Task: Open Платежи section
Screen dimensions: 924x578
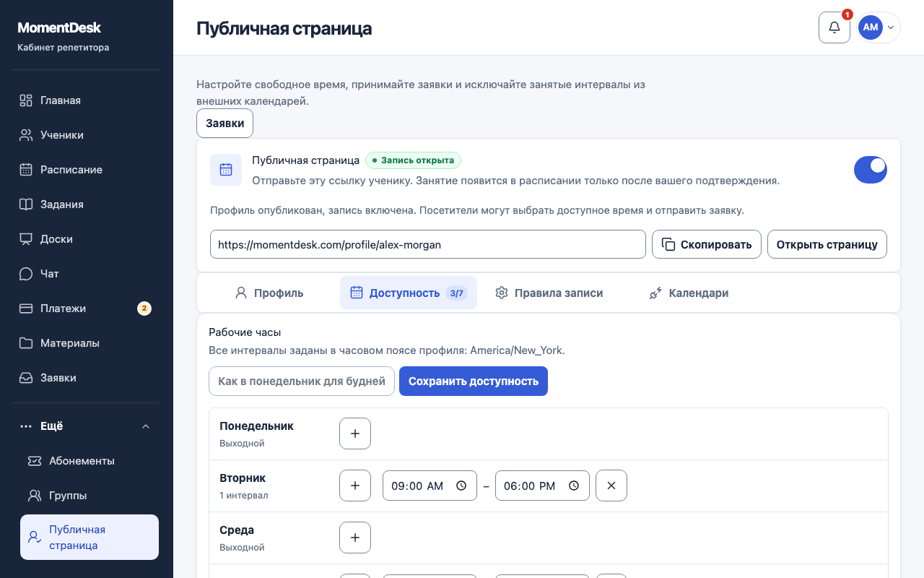Action: pyautogui.click(x=87, y=309)
